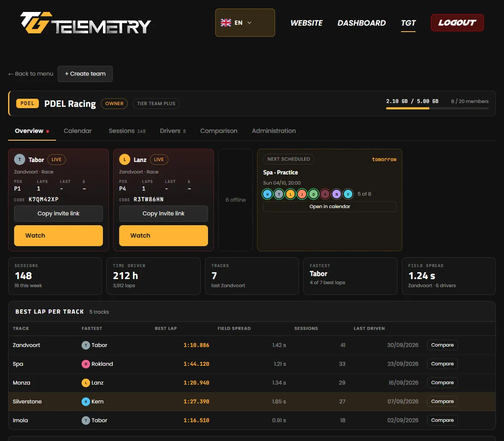
Task: Click Rokland's avatar in the Spa row
Action: 86,364
